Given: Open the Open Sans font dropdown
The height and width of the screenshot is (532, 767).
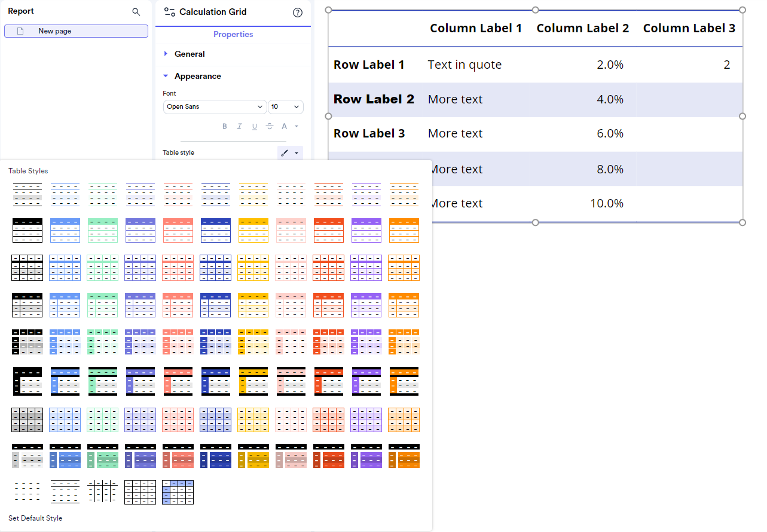Looking at the screenshot, I should point(214,106).
